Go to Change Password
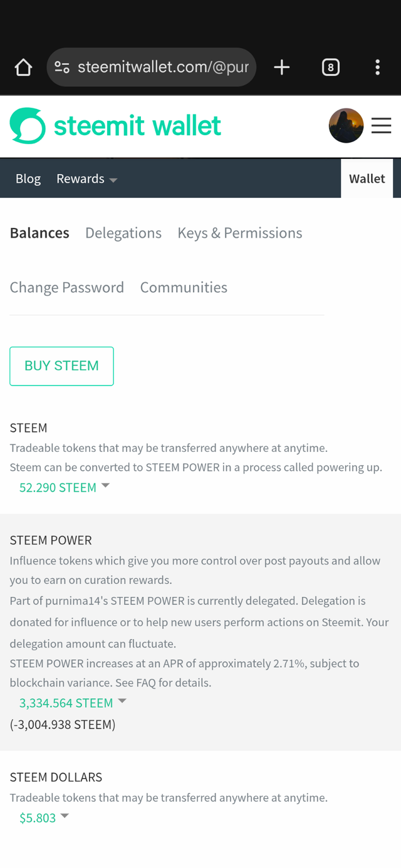This screenshot has width=401, height=868. click(x=67, y=288)
